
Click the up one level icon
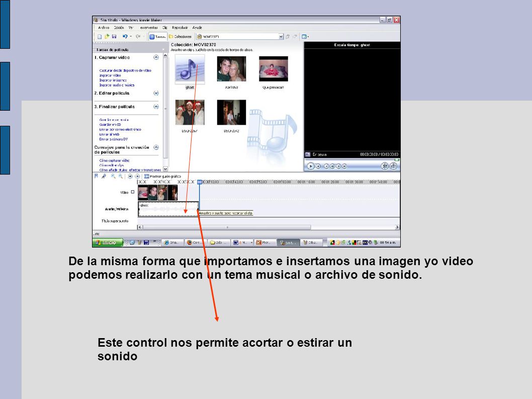288,37
